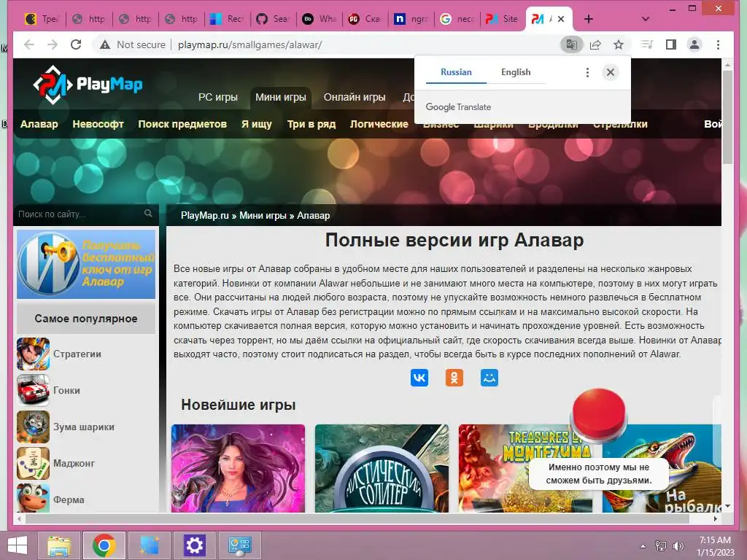Toggle the browser side panel icon
The height and width of the screenshot is (560, 747).
coord(671,44)
